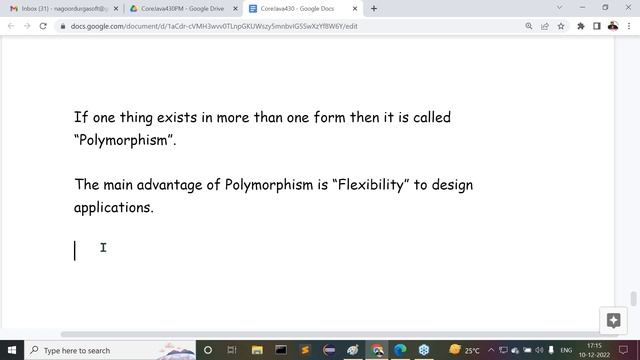This screenshot has height=360, width=640.
Task: Open Cortana circle icon
Action: (208, 350)
